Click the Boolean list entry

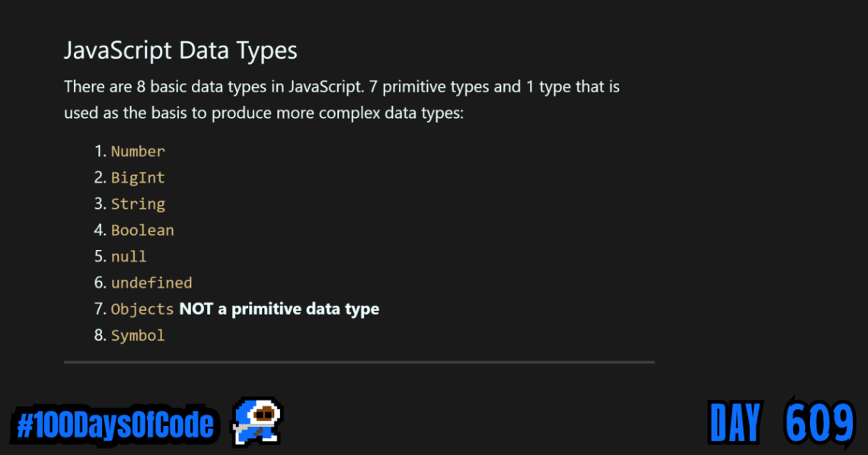pyautogui.click(x=142, y=230)
